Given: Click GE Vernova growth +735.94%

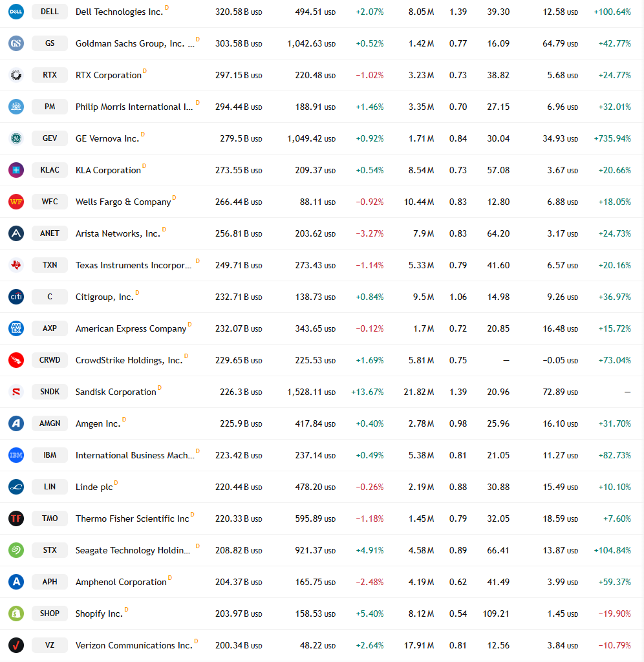Looking at the screenshot, I should tap(612, 138).
